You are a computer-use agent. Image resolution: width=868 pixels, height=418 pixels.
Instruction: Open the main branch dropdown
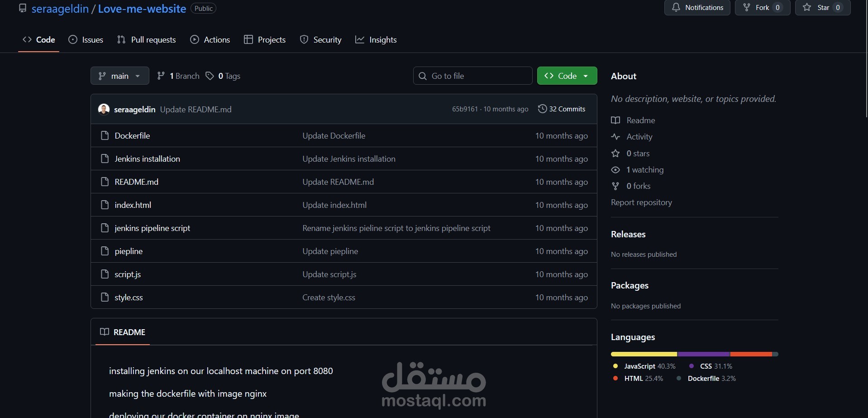click(x=120, y=76)
